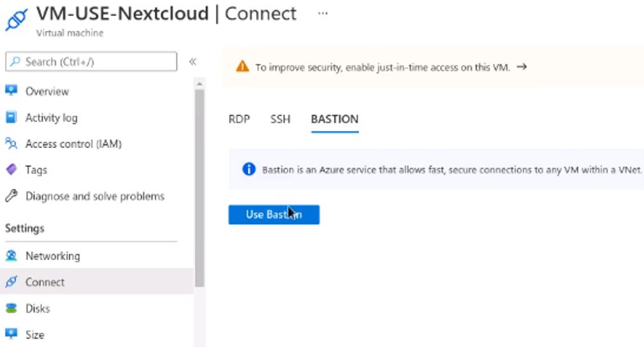This screenshot has height=349, width=644.
Task: Click the orange warning triangle icon
Action: click(242, 66)
